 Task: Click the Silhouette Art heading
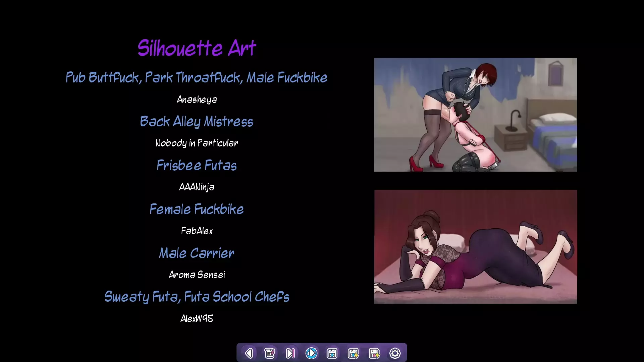pyautogui.click(x=197, y=48)
